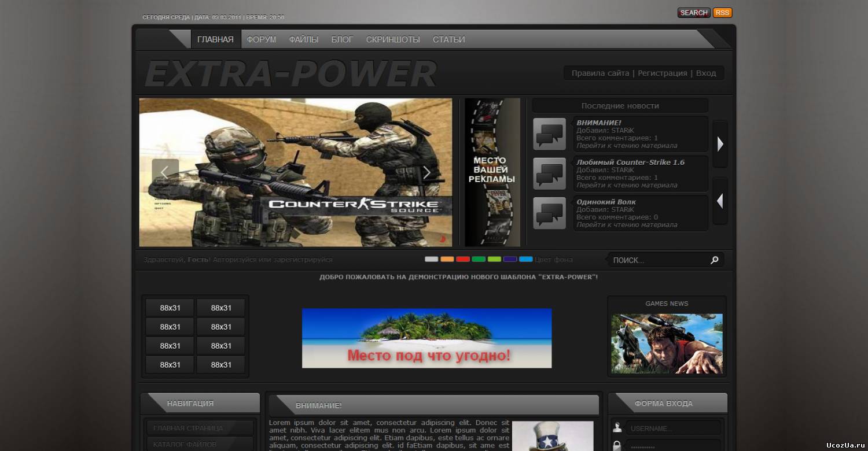This screenshot has width=868, height=451.
Task: Open the GAMES NEWS thumbnail image
Action: 667,343
